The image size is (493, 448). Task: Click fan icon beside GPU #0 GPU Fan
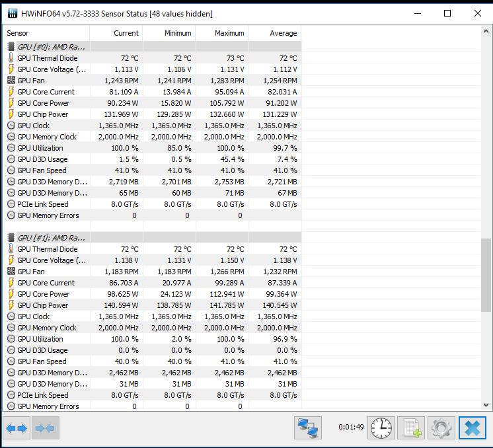tap(11, 80)
